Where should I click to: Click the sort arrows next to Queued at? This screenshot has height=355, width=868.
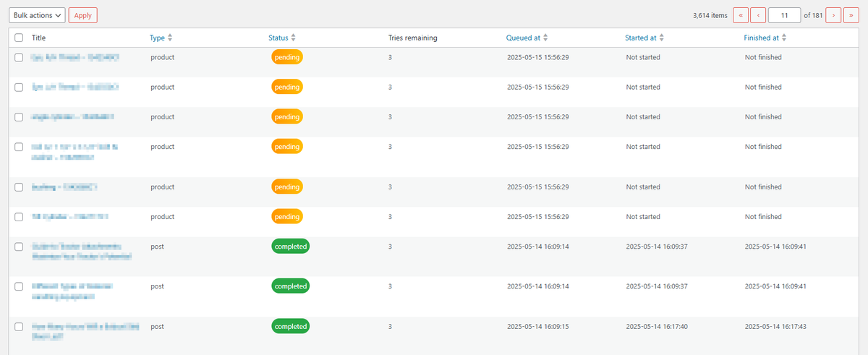click(545, 38)
